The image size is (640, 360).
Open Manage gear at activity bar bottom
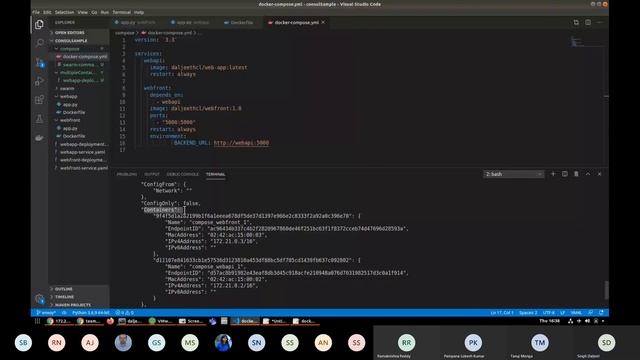click(x=39, y=299)
